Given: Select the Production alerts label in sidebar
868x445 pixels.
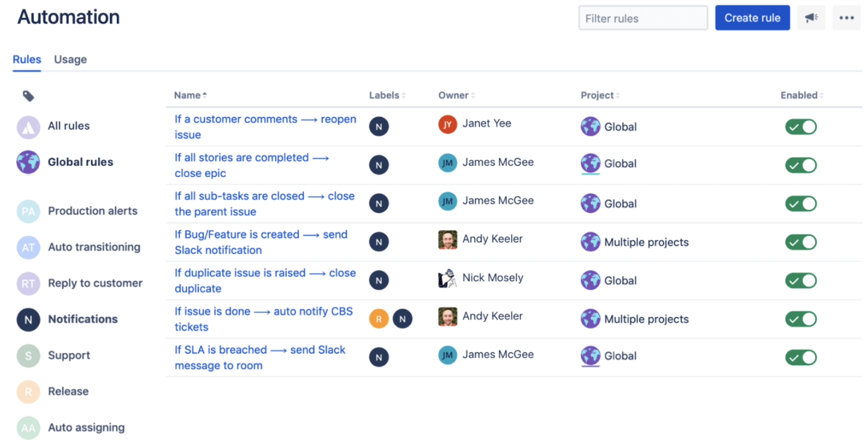Looking at the screenshot, I should [92, 211].
